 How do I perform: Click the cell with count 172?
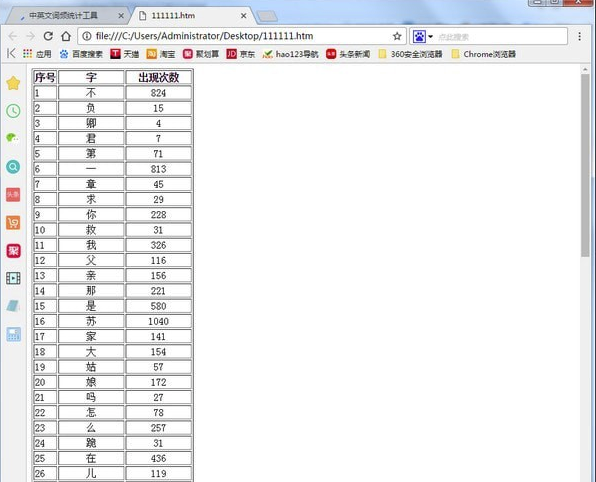point(159,382)
